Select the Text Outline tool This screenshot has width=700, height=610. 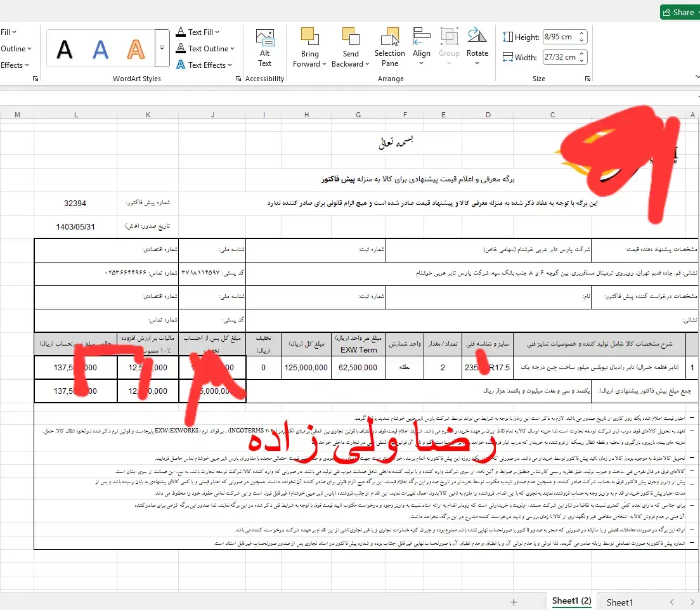click(x=202, y=48)
